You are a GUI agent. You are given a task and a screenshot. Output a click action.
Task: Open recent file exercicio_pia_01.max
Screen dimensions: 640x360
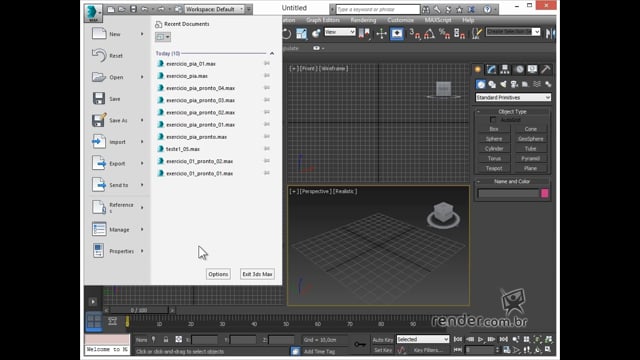click(x=191, y=64)
